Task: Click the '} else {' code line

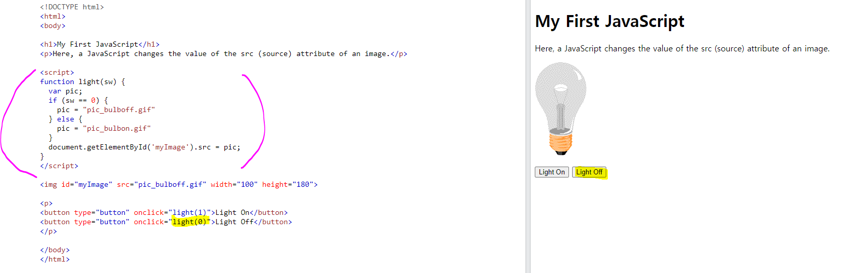Action: tap(65, 119)
